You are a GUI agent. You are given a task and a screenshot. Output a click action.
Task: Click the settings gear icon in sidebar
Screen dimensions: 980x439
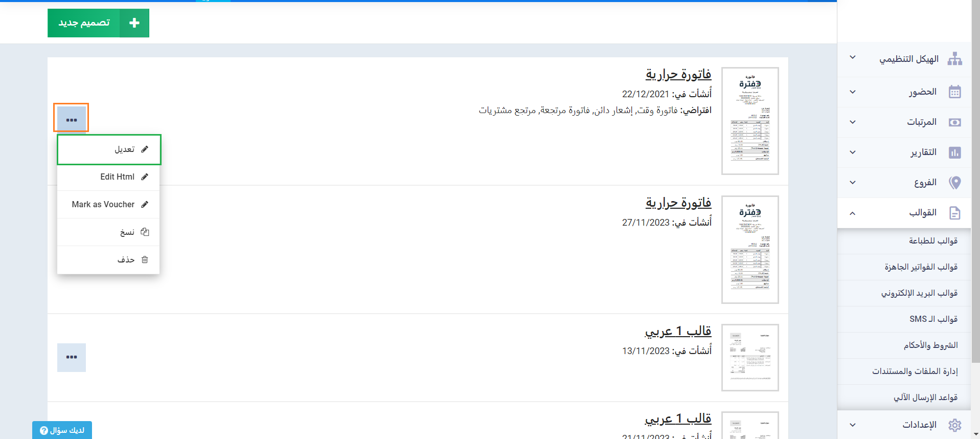pos(954,425)
